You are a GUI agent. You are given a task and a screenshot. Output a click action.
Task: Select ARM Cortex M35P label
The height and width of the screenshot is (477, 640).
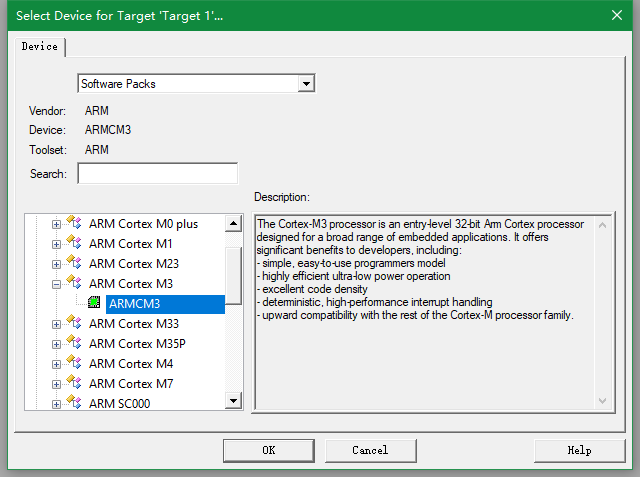tap(137, 344)
